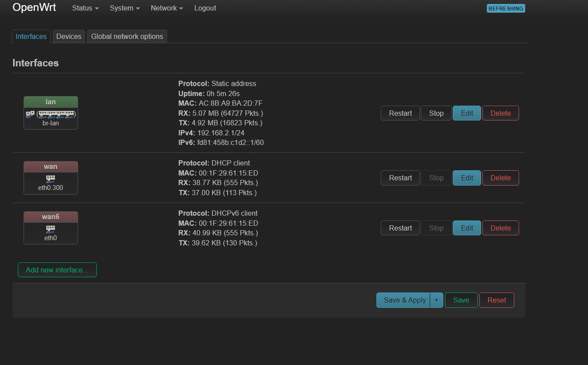
Task: Click Logout in the menu bar
Action: tap(205, 8)
